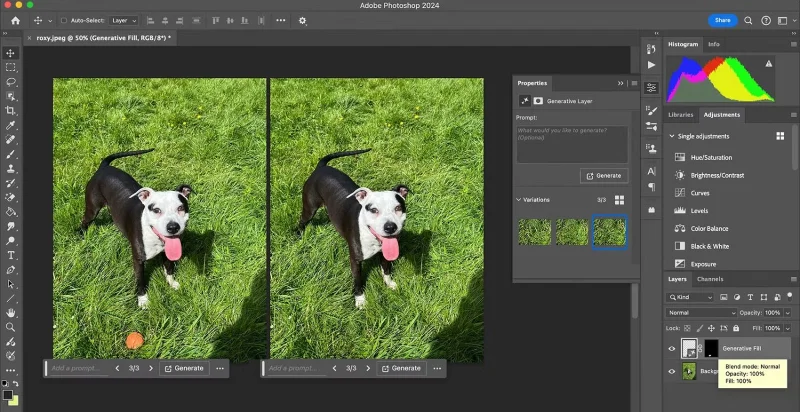
Task: Click the Home icon in options bar
Action: click(15, 20)
